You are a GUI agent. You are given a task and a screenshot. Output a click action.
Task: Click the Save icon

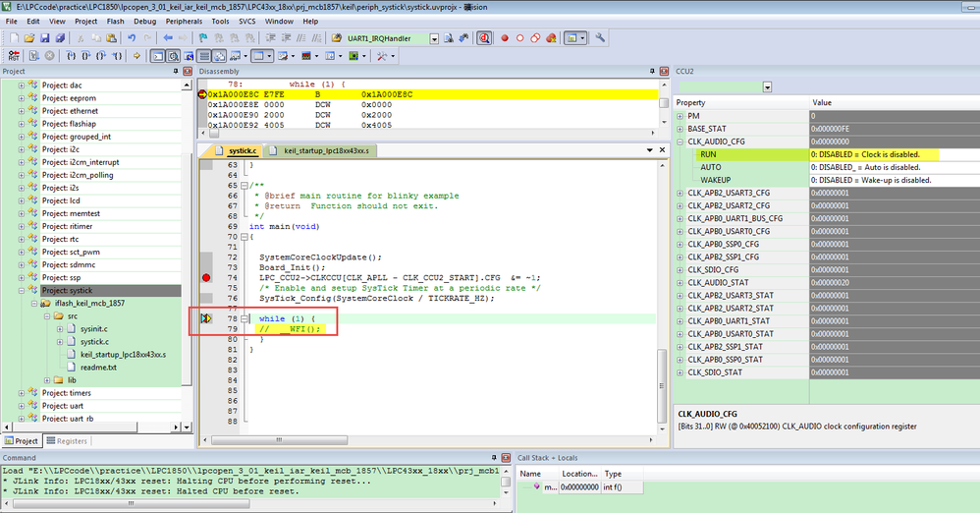coord(44,38)
